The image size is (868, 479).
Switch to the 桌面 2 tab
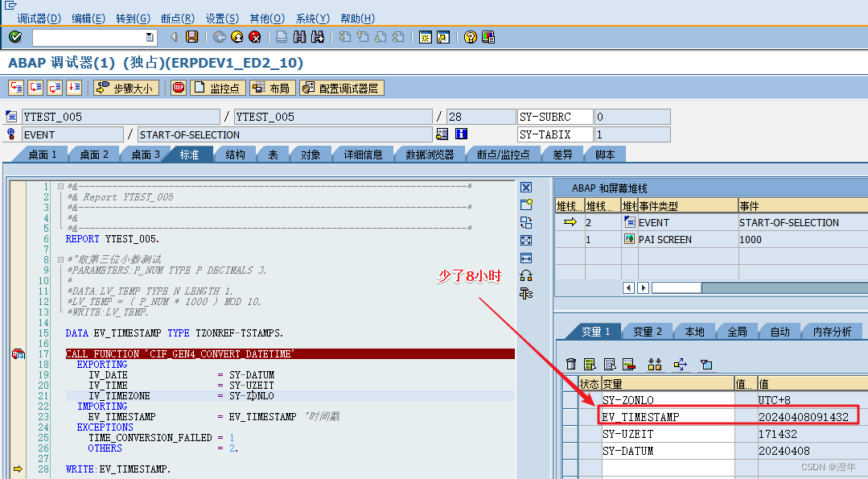93,155
